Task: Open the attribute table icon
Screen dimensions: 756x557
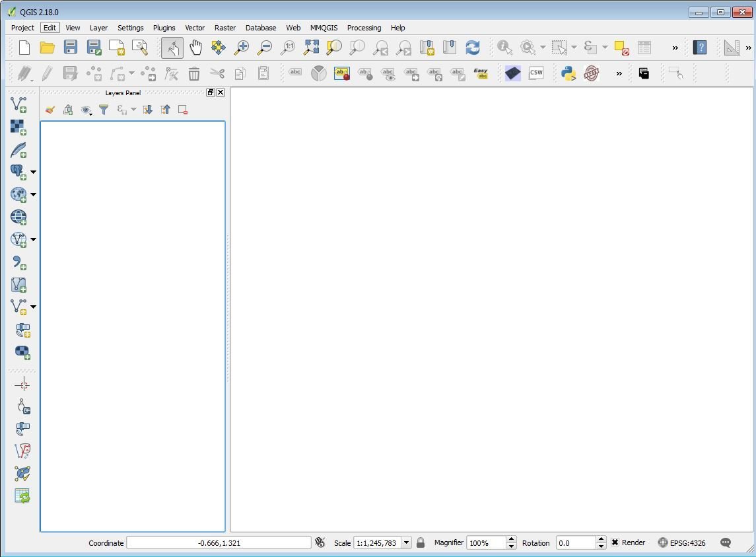Action: point(644,48)
